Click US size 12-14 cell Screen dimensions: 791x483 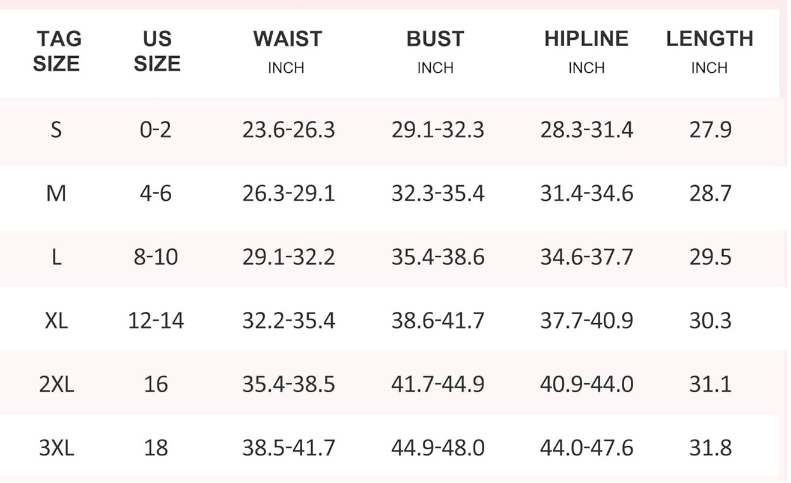[156, 321]
